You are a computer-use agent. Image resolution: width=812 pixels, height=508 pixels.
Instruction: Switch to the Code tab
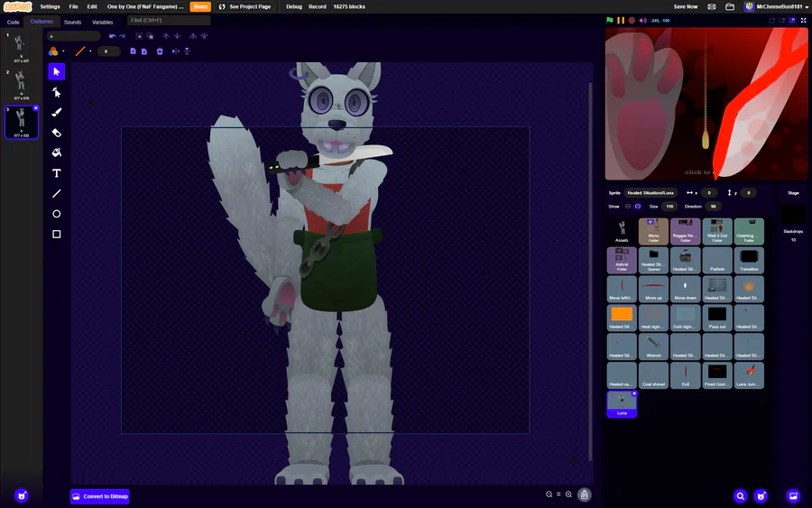[x=13, y=23]
